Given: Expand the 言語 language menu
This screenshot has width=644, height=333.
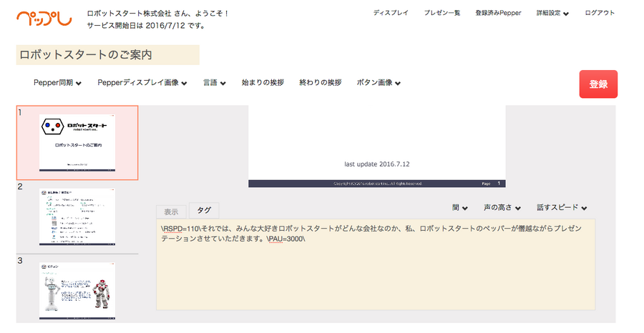Looking at the screenshot, I should [x=214, y=83].
